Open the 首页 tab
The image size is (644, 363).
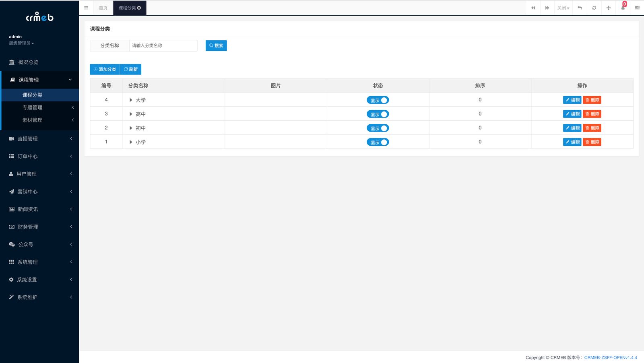coord(103,8)
